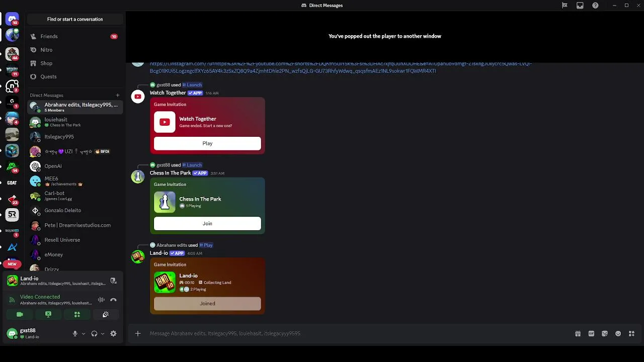Open Discord home Direct Messages icon
Viewport: 644px width, 362px height.
pyautogui.click(x=12, y=19)
